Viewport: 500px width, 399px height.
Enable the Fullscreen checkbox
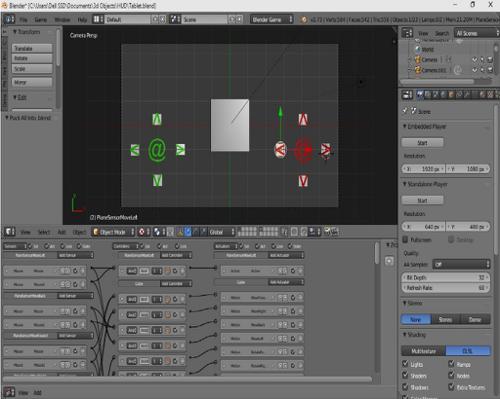[x=405, y=239]
